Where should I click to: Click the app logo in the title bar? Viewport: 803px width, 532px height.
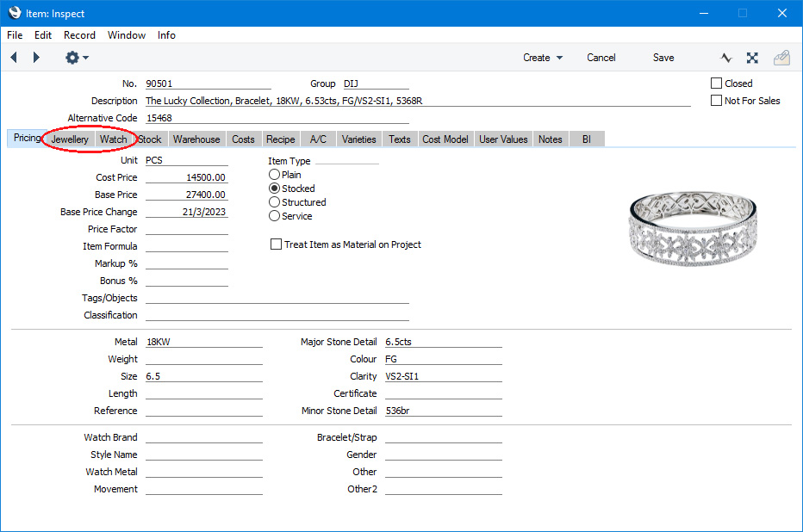pyautogui.click(x=15, y=13)
